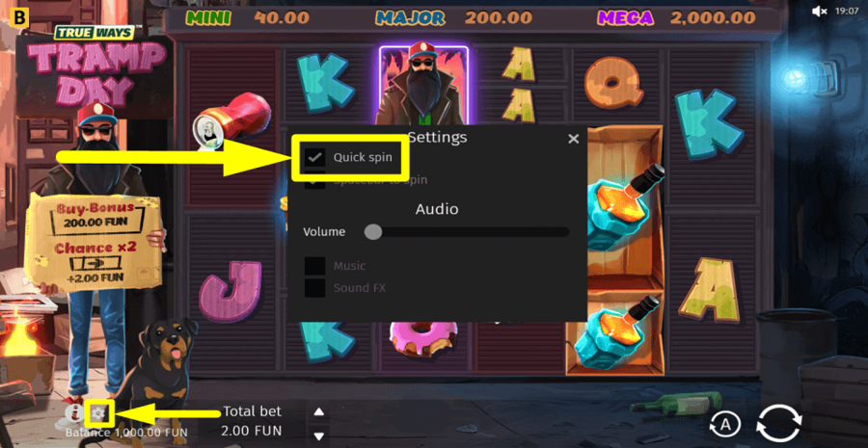Activate the Chance x2 option
The width and height of the screenshot is (868, 448).
[x=95, y=264]
